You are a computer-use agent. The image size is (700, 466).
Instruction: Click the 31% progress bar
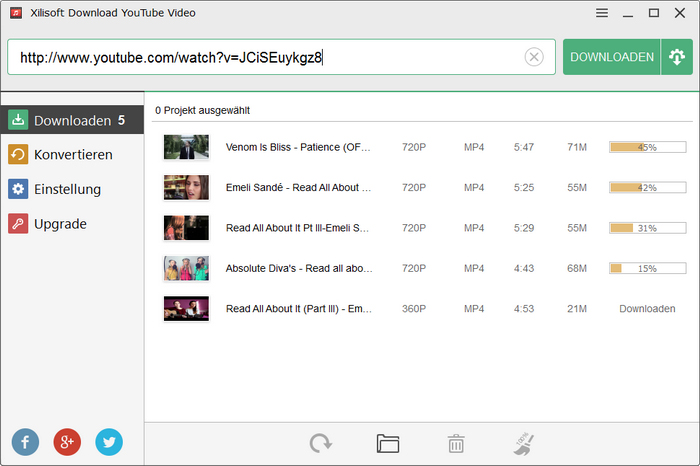(647, 228)
